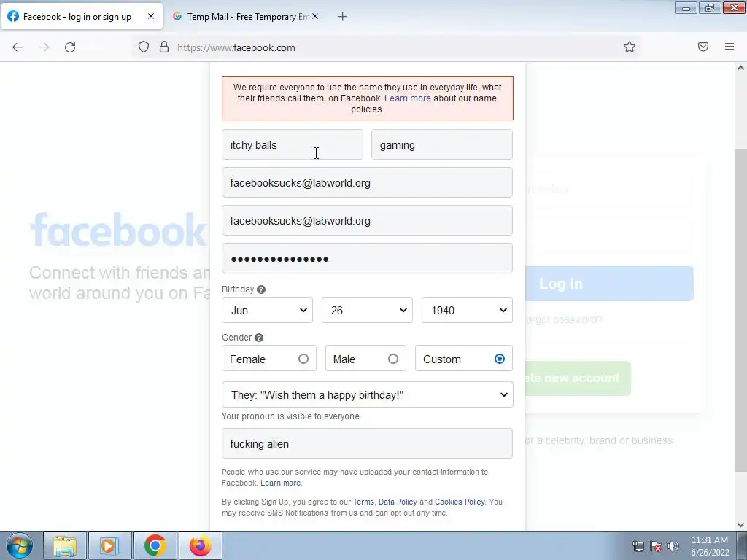Switch to the Facebook - log in or sign up tab
747x560 pixels.
tap(82, 17)
